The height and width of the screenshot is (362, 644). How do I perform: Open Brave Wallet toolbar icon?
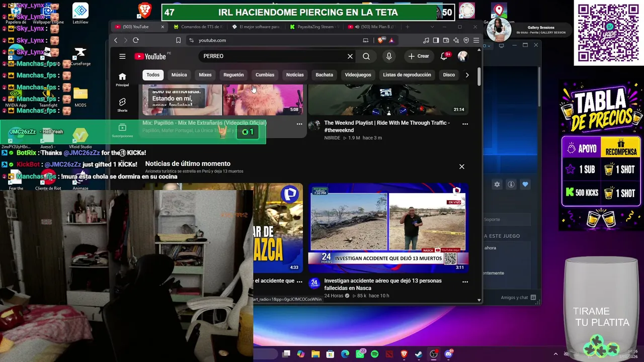coord(446,40)
